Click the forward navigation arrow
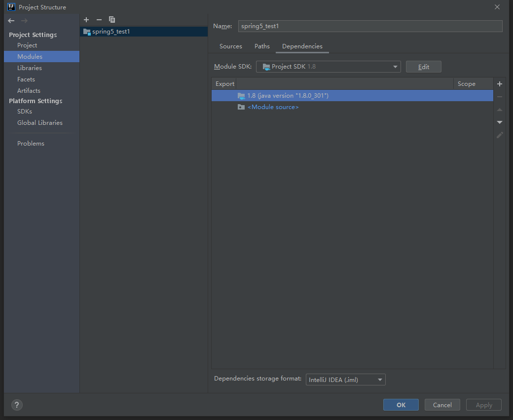This screenshot has height=420, width=513. 24,21
